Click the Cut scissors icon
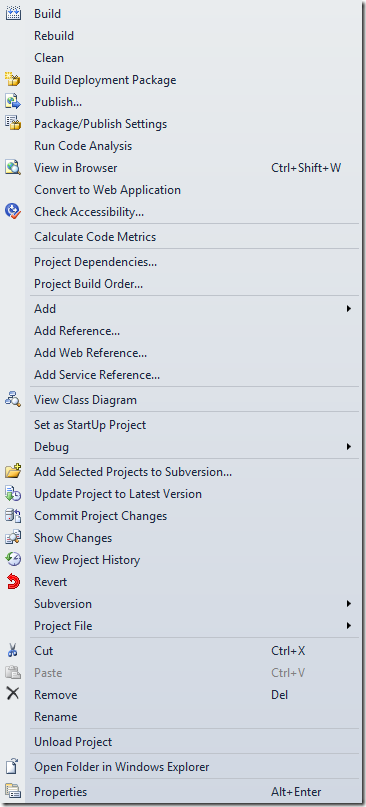 point(13,651)
